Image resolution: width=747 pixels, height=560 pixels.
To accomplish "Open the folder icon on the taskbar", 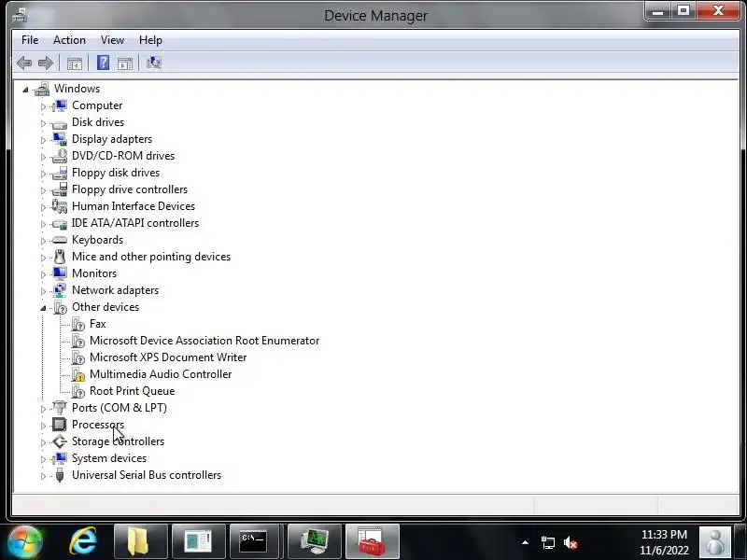I will (141, 542).
